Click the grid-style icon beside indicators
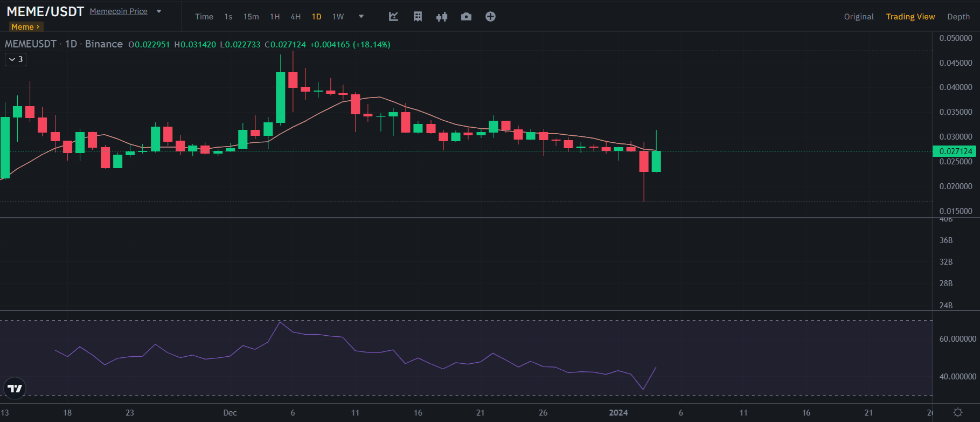 click(418, 17)
